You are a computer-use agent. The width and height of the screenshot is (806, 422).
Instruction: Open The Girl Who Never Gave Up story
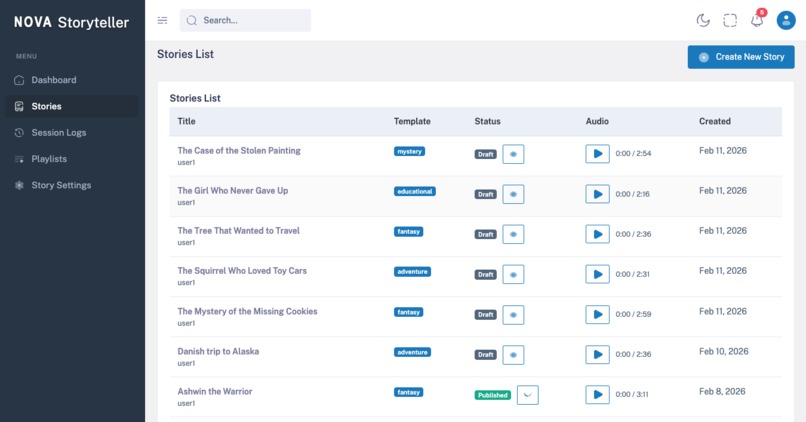coord(233,191)
